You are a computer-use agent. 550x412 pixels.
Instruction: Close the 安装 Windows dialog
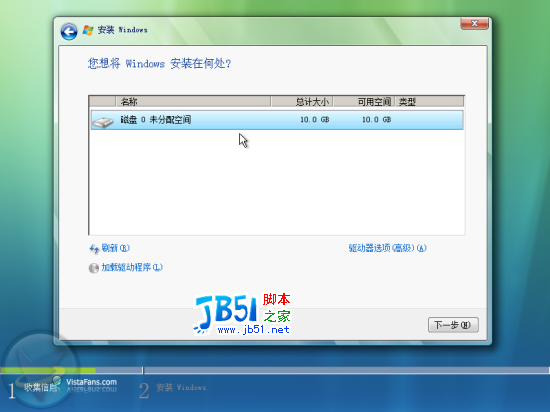(x=474, y=23)
